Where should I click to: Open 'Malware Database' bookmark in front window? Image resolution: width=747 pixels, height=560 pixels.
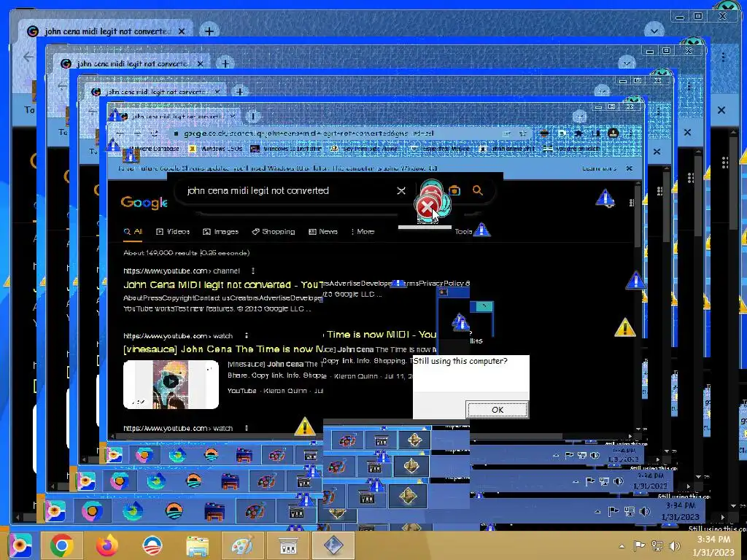tap(155, 149)
